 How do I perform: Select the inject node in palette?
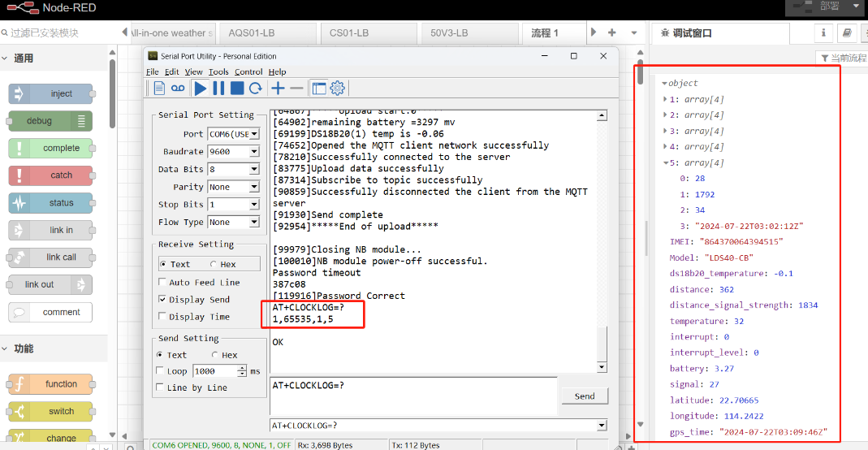click(50, 93)
